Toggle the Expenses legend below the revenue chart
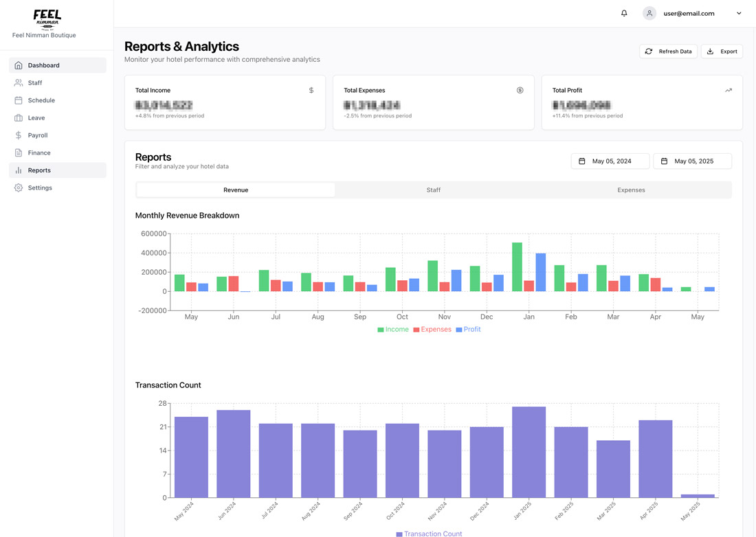The width and height of the screenshot is (756, 537). pyautogui.click(x=432, y=329)
